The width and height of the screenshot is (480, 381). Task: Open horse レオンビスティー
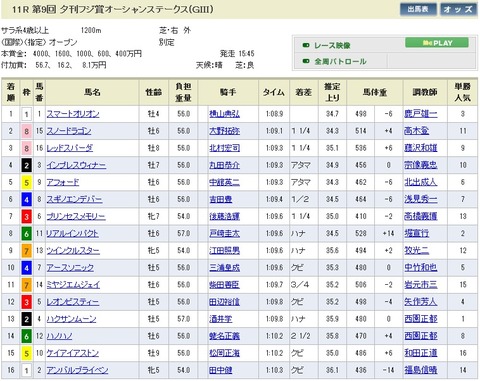pos(73,302)
